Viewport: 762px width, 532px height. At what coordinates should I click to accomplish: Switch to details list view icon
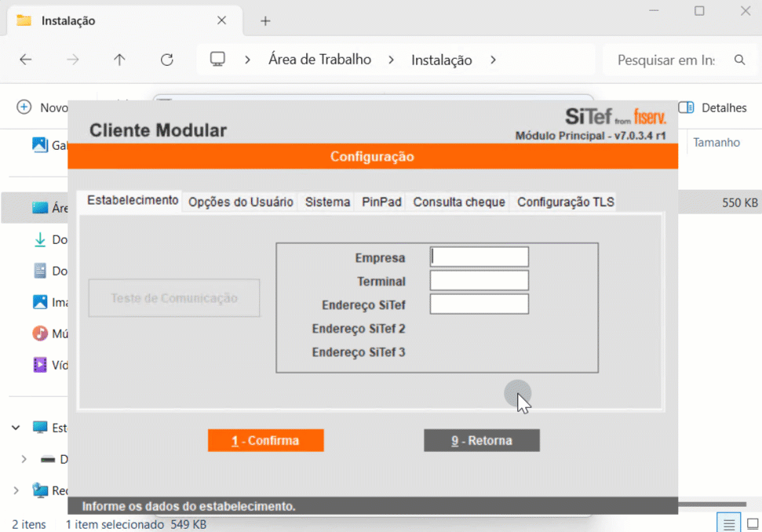(x=728, y=523)
